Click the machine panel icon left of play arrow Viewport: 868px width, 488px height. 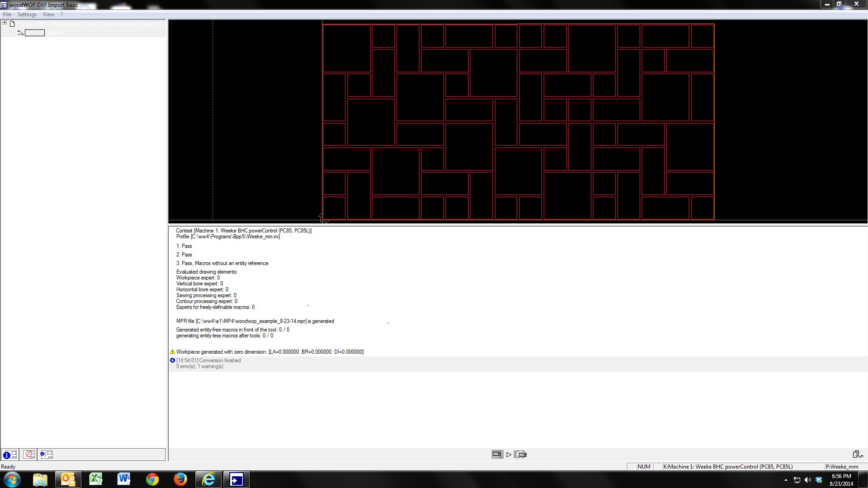point(497,454)
